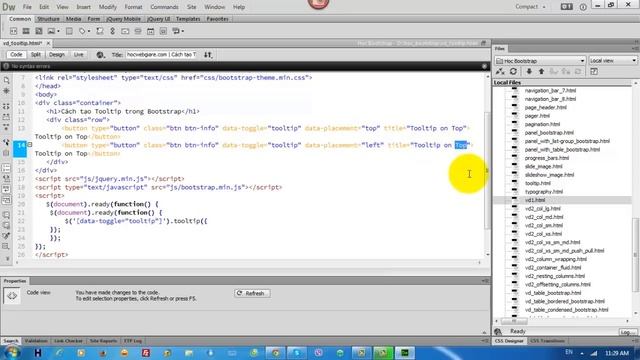
Task: Insert an IFrame element
Action: point(163,31)
